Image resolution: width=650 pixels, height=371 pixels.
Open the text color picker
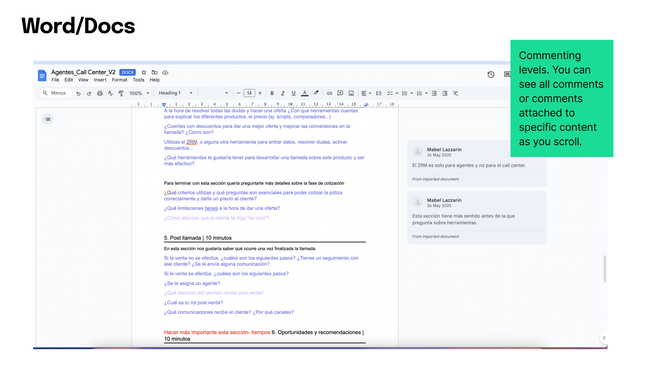coord(305,94)
